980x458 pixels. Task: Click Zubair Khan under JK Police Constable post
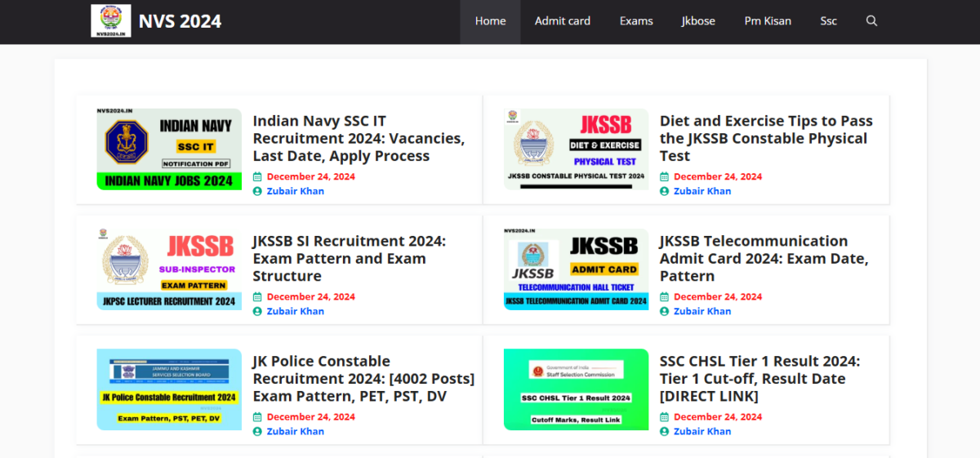click(296, 431)
